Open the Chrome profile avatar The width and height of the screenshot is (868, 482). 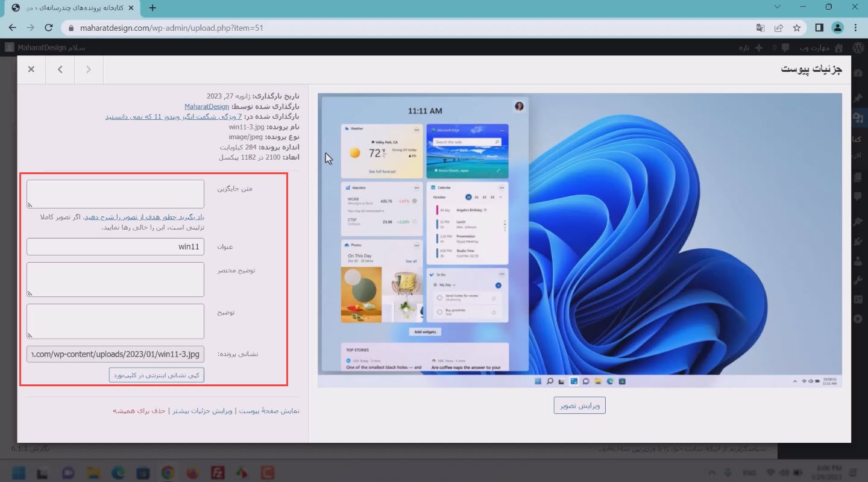tap(837, 28)
